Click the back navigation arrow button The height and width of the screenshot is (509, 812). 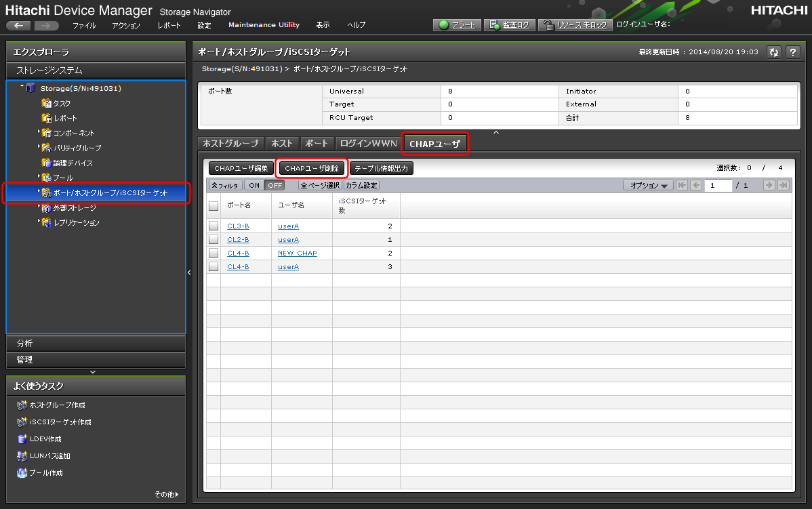click(18, 25)
